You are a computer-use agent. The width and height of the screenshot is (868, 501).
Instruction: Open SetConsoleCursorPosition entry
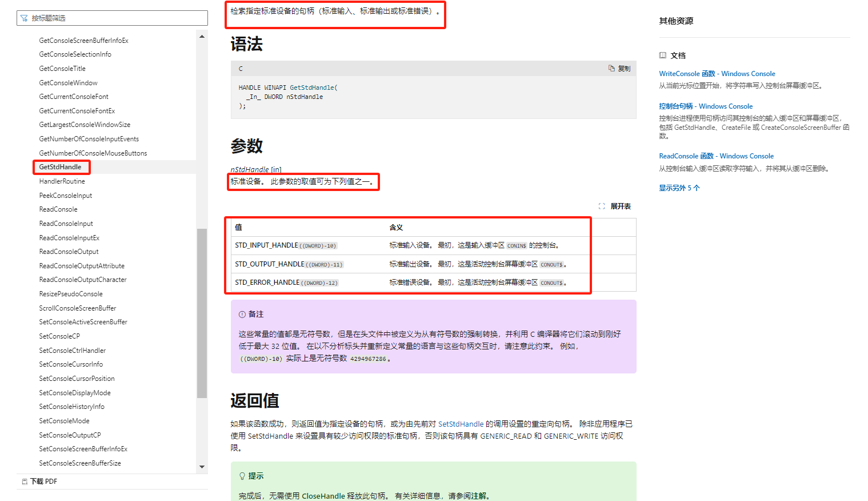[77, 379]
